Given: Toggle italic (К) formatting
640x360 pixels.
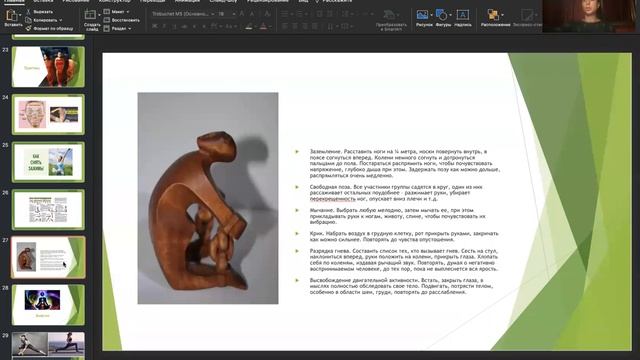Looking at the screenshot, I should click(164, 27).
